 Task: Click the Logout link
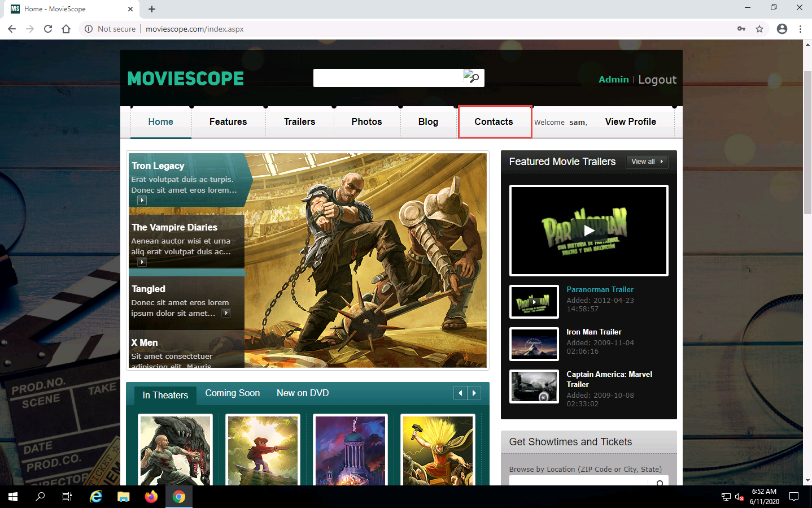657,80
